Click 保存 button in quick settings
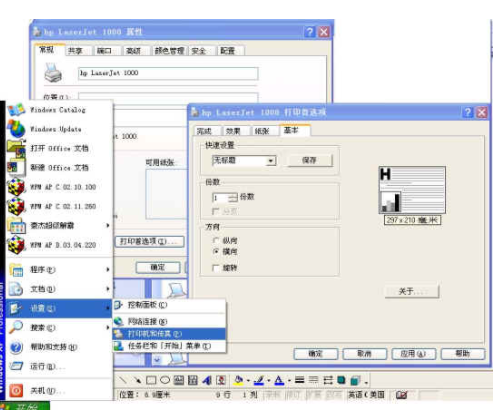 (310, 160)
